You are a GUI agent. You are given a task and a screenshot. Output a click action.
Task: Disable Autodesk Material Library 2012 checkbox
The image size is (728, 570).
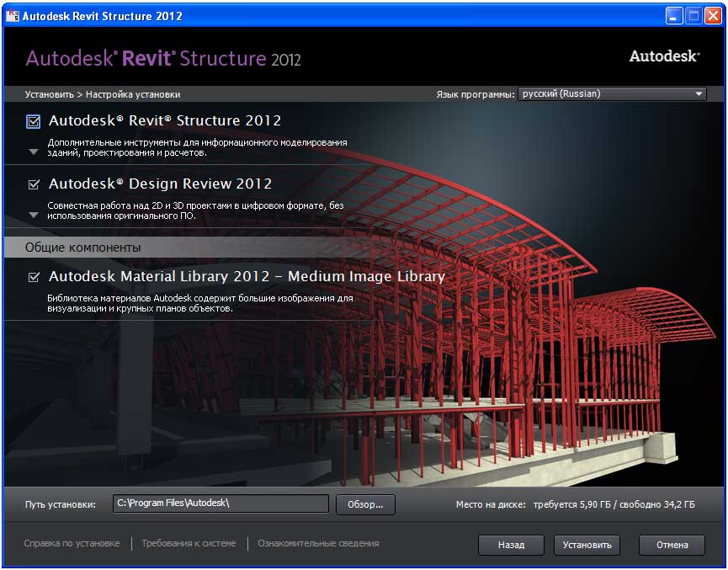tap(34, 277)
